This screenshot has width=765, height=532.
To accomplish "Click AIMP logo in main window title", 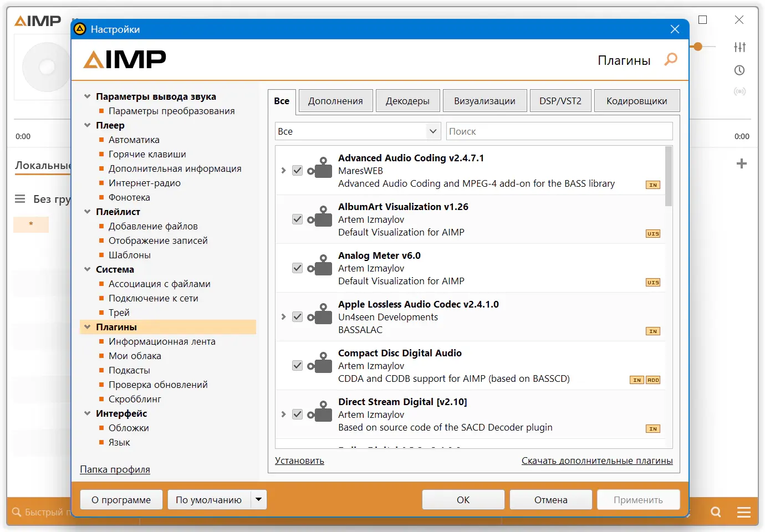I will pyautogui.click(x=38, y=21).
